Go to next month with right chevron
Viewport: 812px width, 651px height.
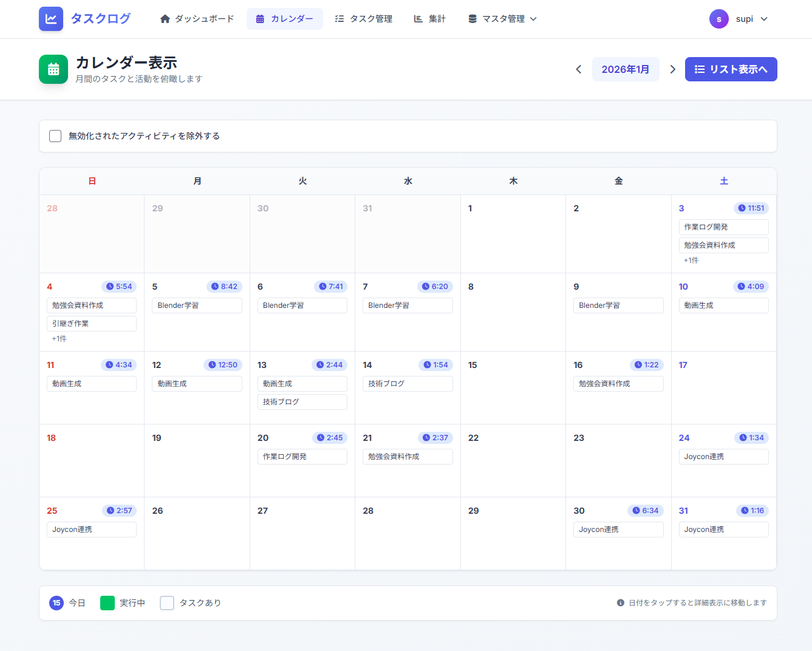[672, 69]
